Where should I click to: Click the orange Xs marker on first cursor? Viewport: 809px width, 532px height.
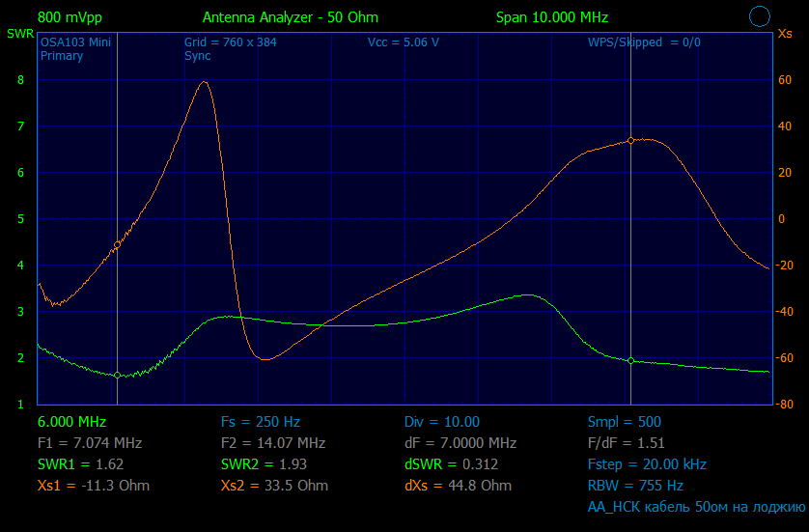tap(117, 246)
